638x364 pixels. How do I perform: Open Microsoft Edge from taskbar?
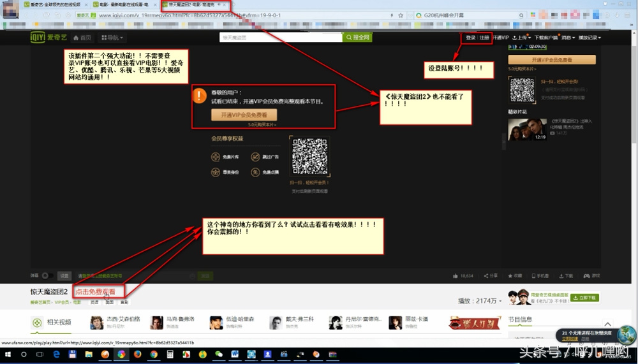[56, 354]
